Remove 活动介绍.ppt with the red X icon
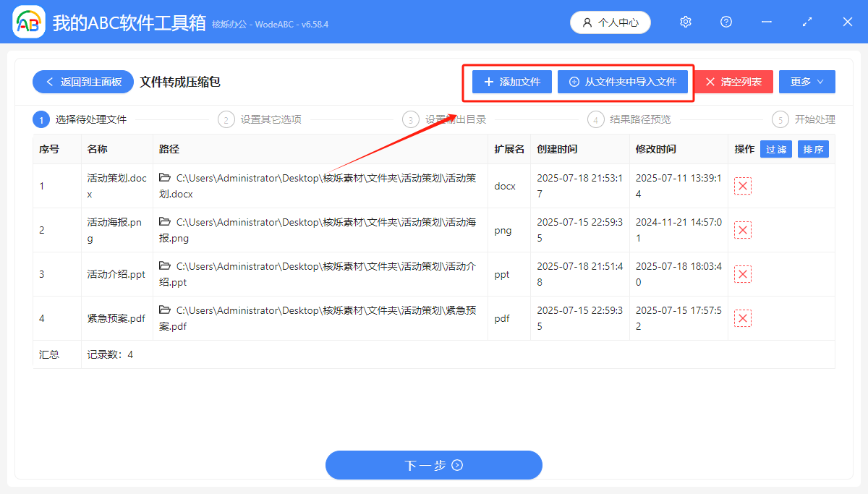This screenshot has width=868, height=494. (742, 274)
